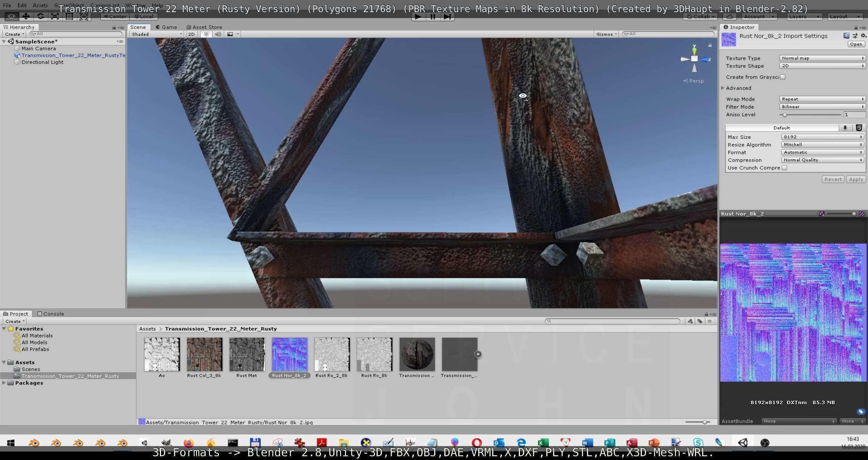Open the Layout dropdown

[x=845, y=17]
